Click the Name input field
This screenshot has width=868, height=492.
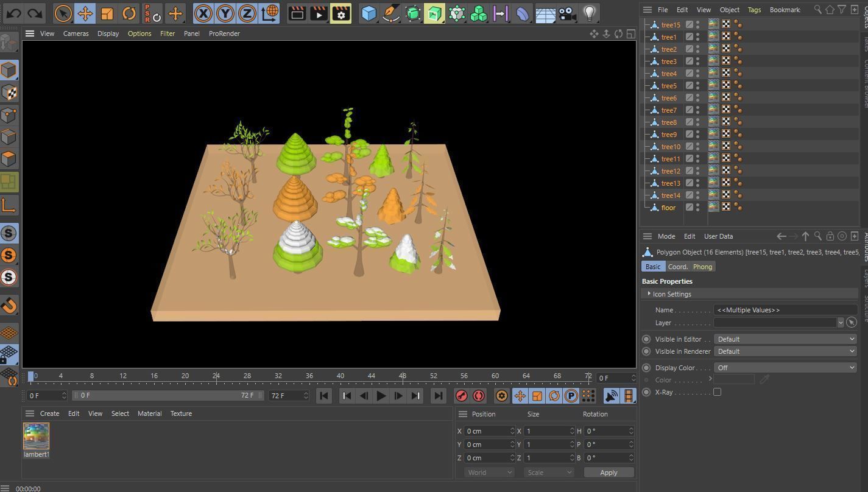[x=785, y=310]
